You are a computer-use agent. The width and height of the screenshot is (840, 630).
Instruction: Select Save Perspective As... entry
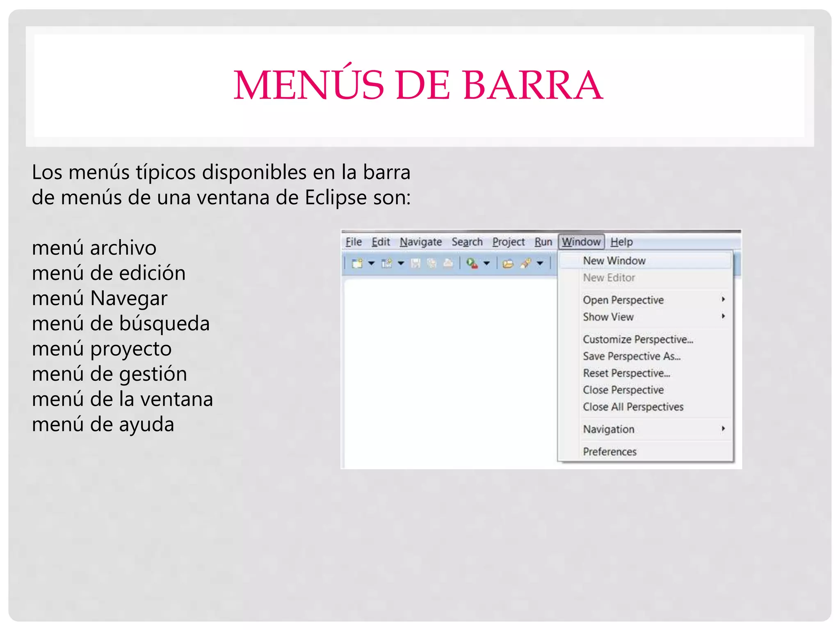646,356
